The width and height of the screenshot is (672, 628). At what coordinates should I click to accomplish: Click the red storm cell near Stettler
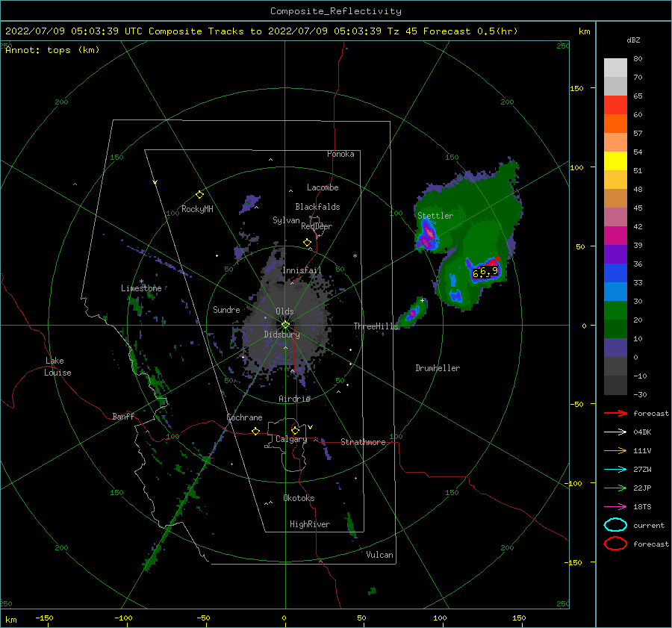click(428, 235)
